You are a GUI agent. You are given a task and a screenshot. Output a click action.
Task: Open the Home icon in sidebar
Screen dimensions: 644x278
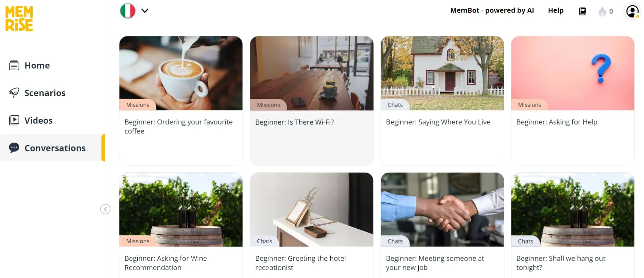(x=14, y=65)
